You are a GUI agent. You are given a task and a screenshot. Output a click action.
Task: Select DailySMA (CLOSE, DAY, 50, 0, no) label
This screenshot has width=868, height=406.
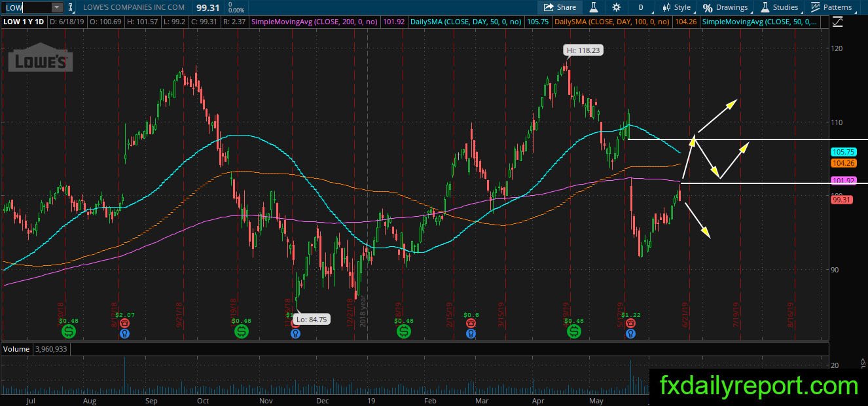466,22
